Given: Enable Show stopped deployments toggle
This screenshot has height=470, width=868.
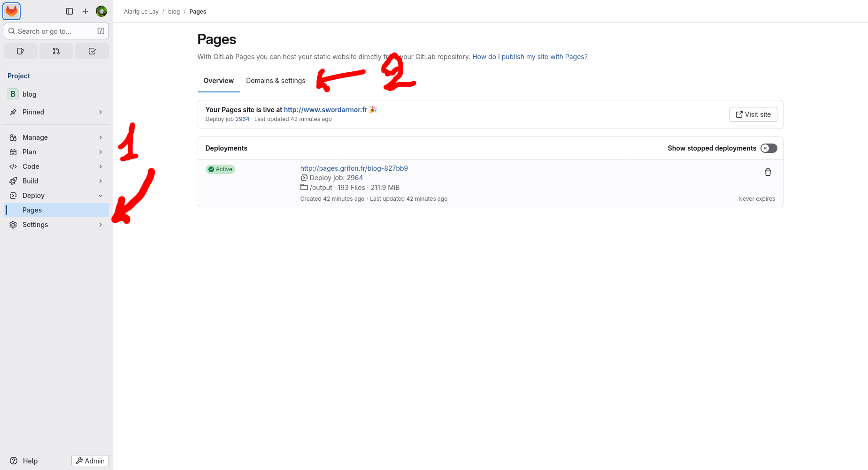Looking at the screenshot, I should click(768, 148).
